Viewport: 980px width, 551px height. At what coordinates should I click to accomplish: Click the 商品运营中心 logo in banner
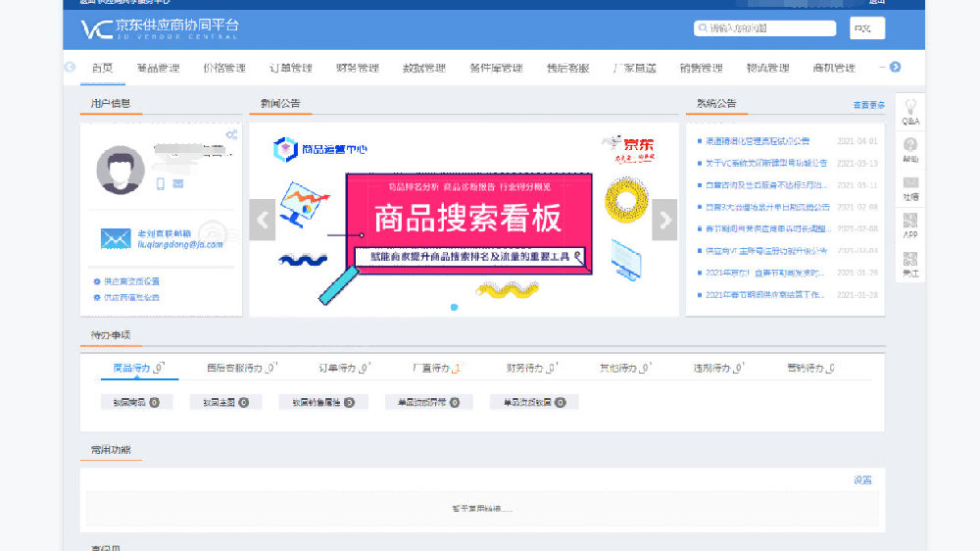pos(320,149)
